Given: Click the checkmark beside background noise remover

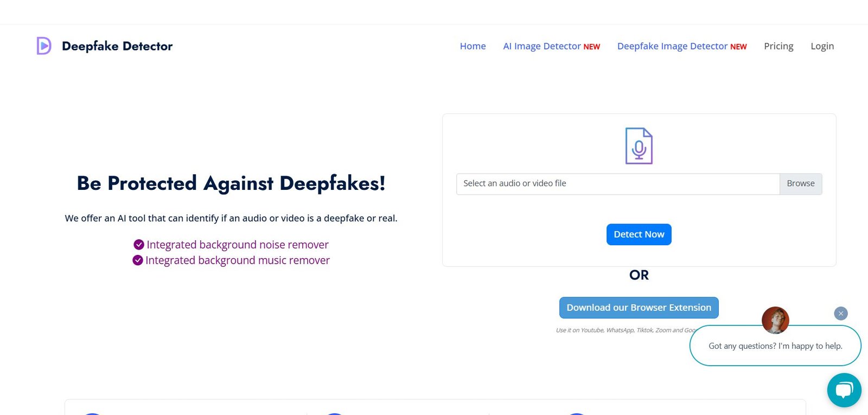Looking at the screenshot, I should click(139, 245).
